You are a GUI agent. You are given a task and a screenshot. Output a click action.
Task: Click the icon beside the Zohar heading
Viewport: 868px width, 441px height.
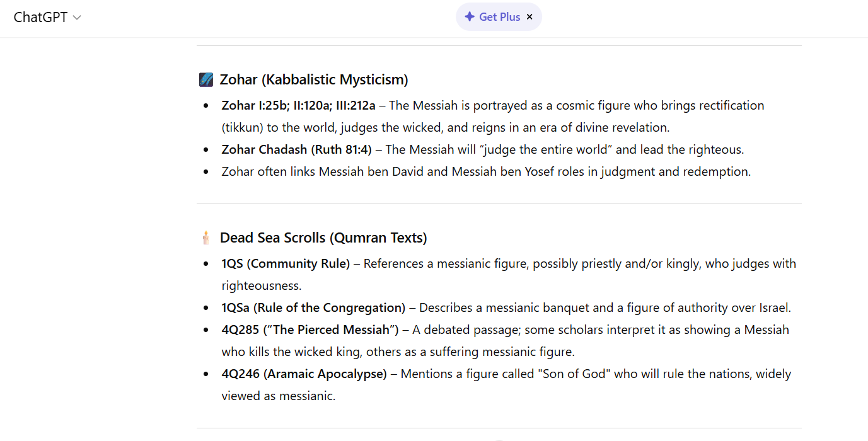pyautogui.click(x=206, y=80)
